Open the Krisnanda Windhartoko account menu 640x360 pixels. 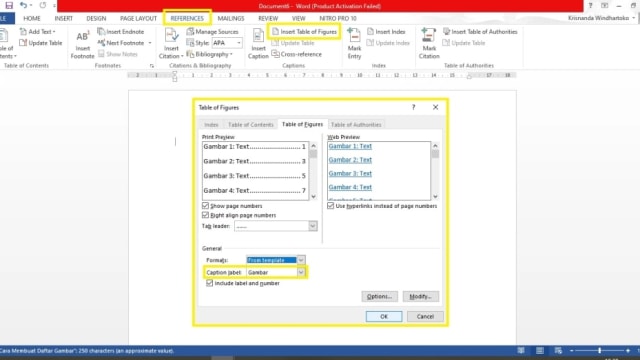tap(601, 18)
